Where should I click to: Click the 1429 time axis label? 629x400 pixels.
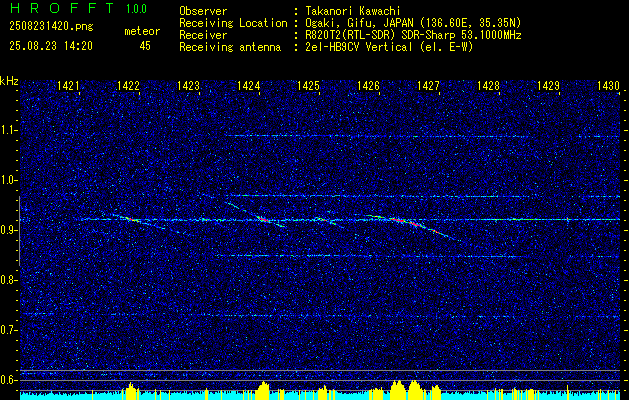coord(548,86)
